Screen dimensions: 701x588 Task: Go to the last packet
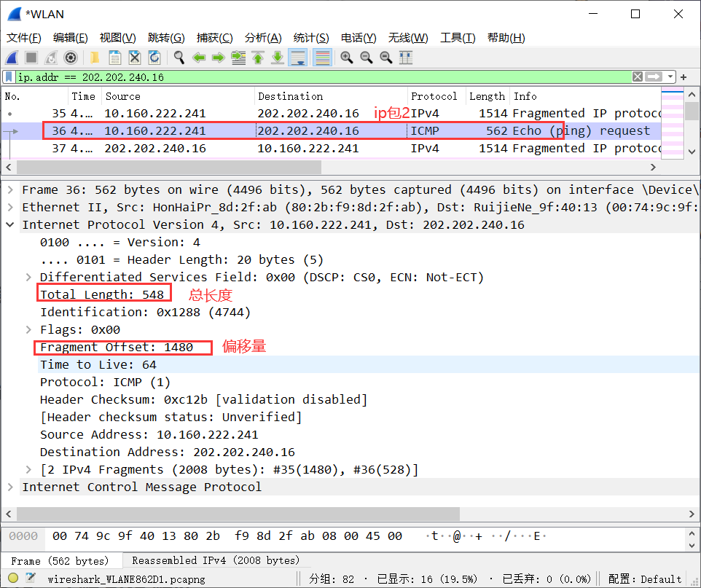coord(278,58)
